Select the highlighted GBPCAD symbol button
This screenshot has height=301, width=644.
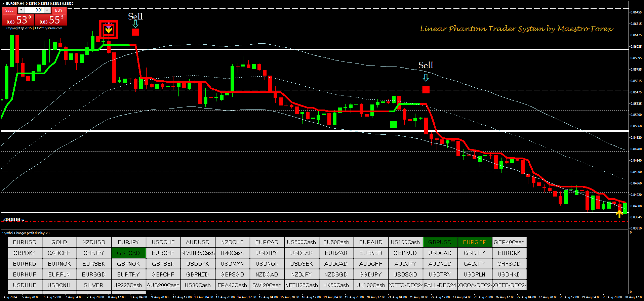coord(128,253)
